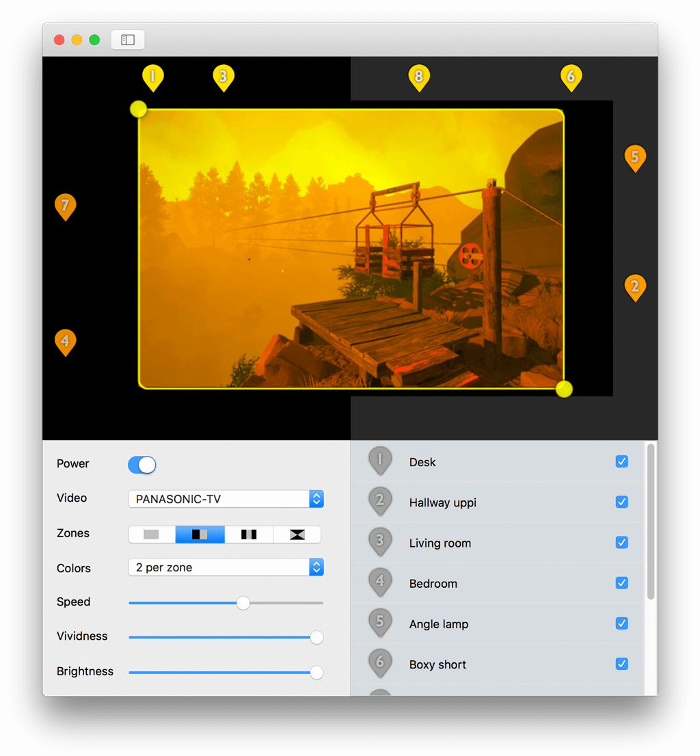Click the Brightness slider knob
Image resolution: width=700 pixels, height=756 pixels.
(317, 673)
